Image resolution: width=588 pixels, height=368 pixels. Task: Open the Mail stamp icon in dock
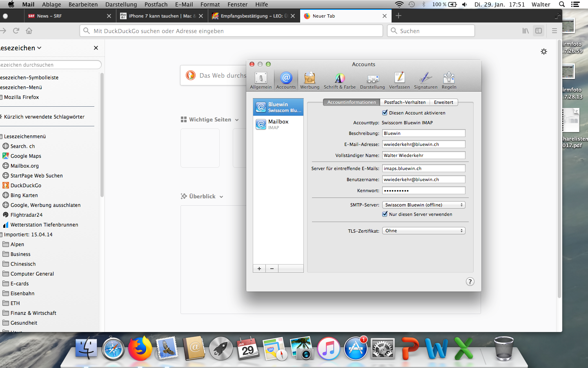(167, 348)
